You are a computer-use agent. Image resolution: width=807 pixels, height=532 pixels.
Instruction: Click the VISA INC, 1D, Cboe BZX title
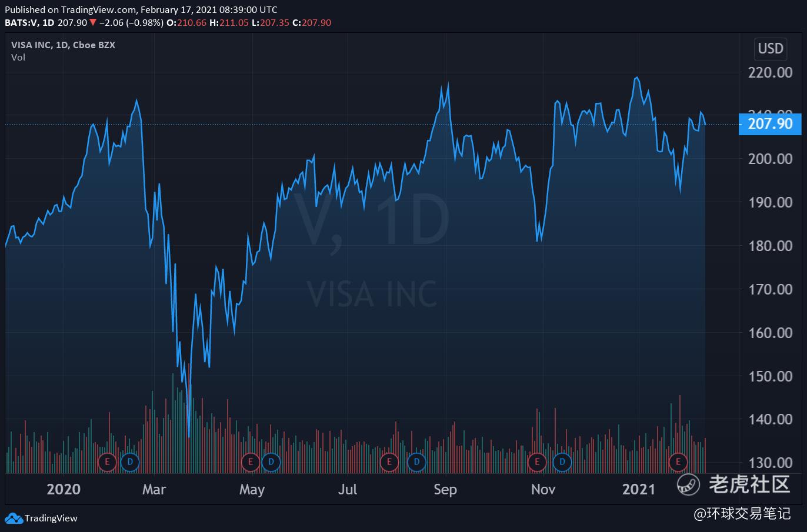click(x=63, y=45)
